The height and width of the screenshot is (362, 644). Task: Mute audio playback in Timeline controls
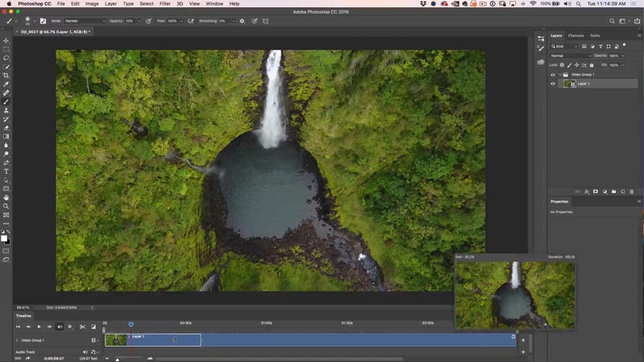[x=60, y=327]
